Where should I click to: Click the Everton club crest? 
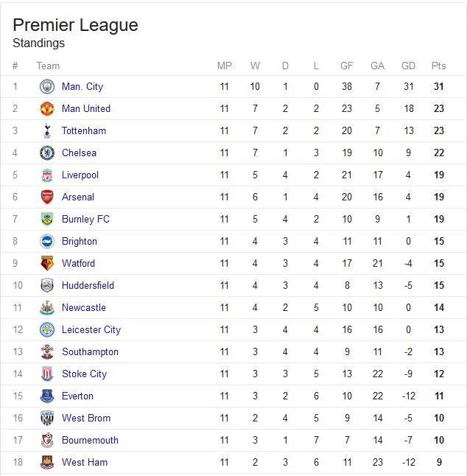pos(47,396)
